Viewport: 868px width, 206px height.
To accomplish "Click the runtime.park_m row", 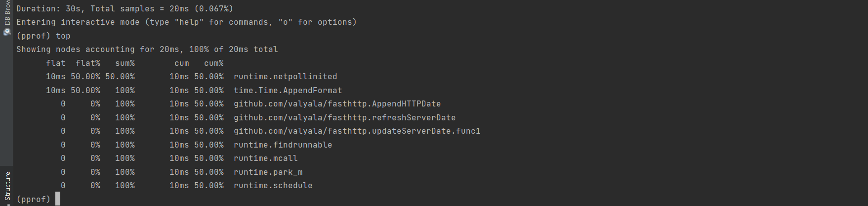I will 268,172.
